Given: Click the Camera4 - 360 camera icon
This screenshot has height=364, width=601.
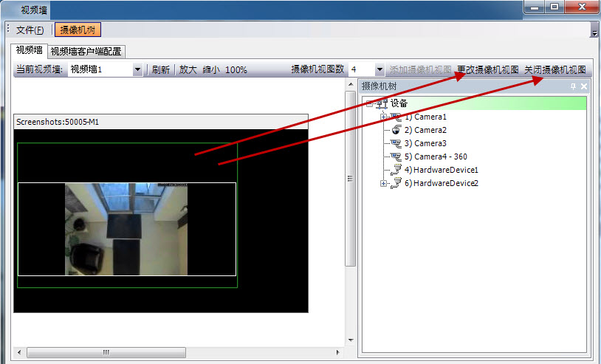Looking at the screenshot, I should tap(396, 157).
